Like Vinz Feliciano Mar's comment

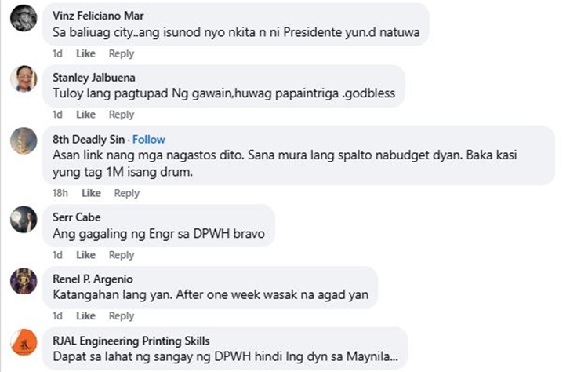click(86, 53)
